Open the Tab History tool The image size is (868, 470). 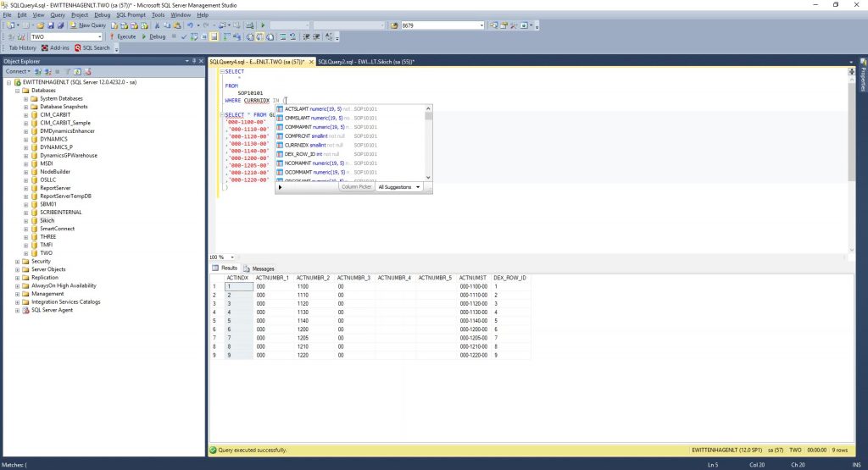coord(22,48)
